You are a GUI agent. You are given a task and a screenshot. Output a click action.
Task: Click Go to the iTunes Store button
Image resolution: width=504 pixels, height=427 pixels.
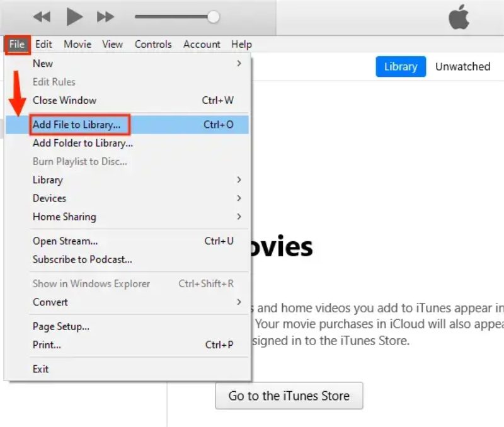point(289,396)
